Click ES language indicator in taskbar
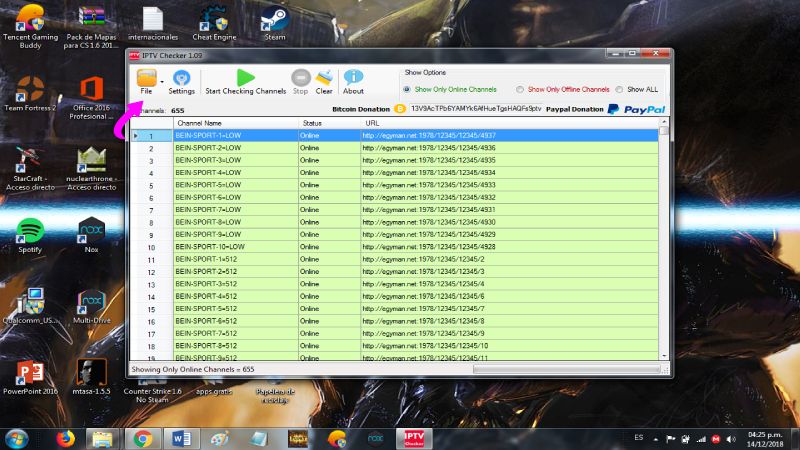Image resolution: width=800 pixels, height=450 pixels. coord(639,438)
